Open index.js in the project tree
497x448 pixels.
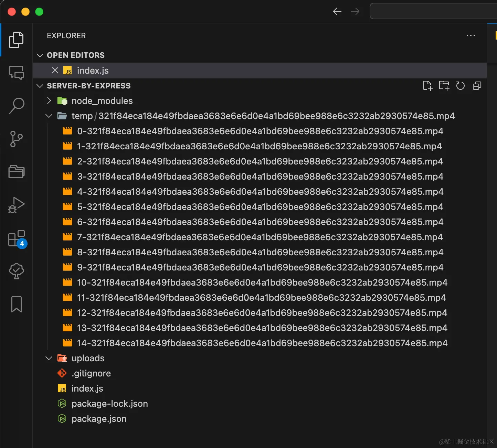click(x=260, y=388)
